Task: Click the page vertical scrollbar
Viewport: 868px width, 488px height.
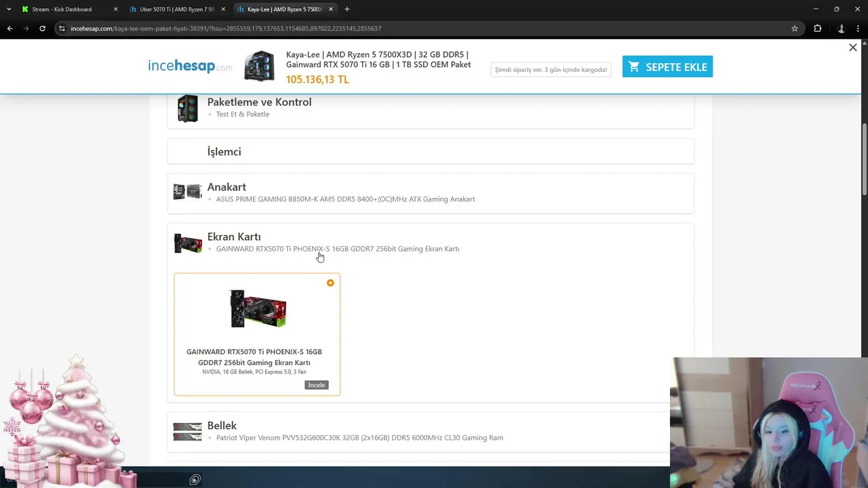Action: [x=864, y=159]
